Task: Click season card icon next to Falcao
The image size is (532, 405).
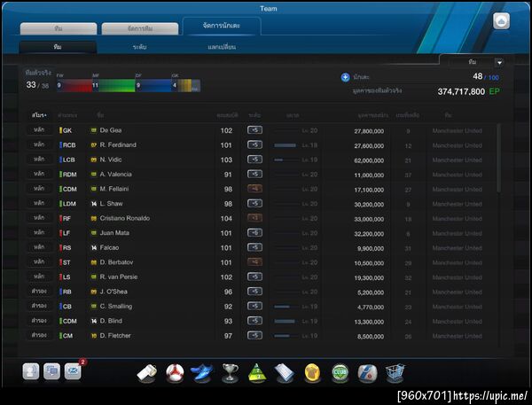Action: (94, 247)
